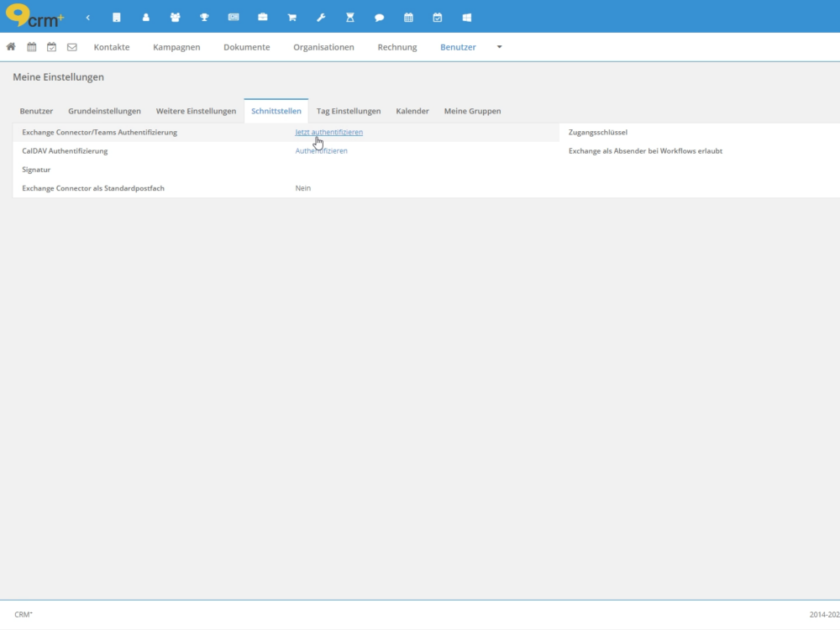Open the trophy icon module
Image resolution: width=840 pixels, height=630 pixels.
(204, 18)
